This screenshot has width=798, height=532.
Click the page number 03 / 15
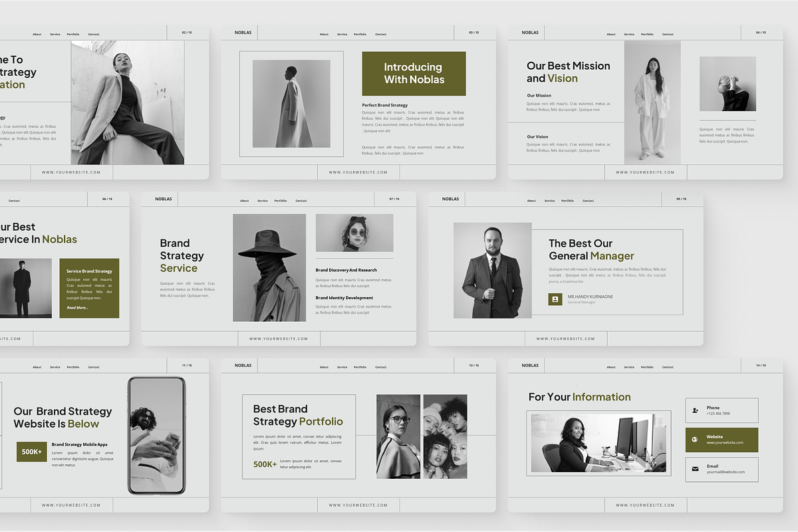tap(473, 32)
